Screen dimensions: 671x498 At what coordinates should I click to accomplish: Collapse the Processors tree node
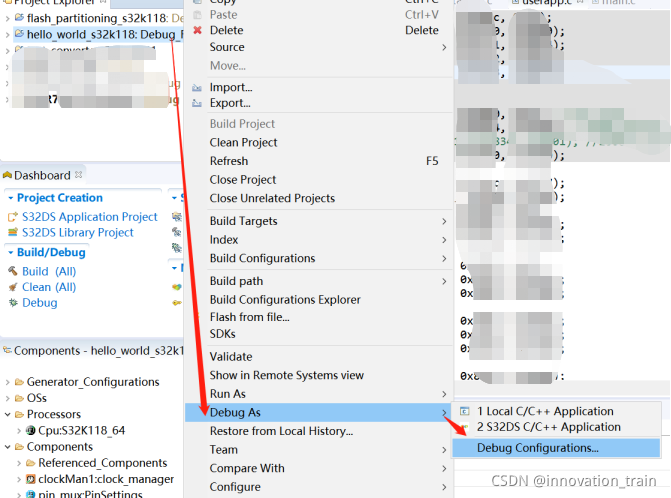click(7, 415)
